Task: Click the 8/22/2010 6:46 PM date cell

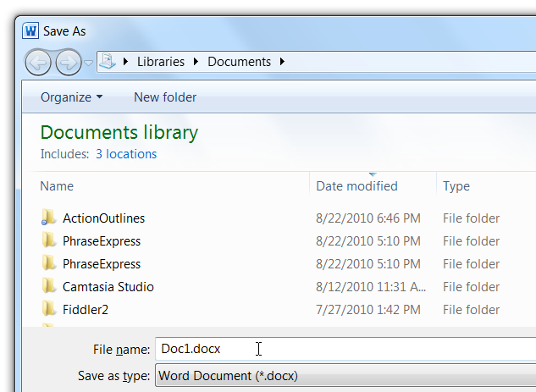Action: (x=368, y=218)
